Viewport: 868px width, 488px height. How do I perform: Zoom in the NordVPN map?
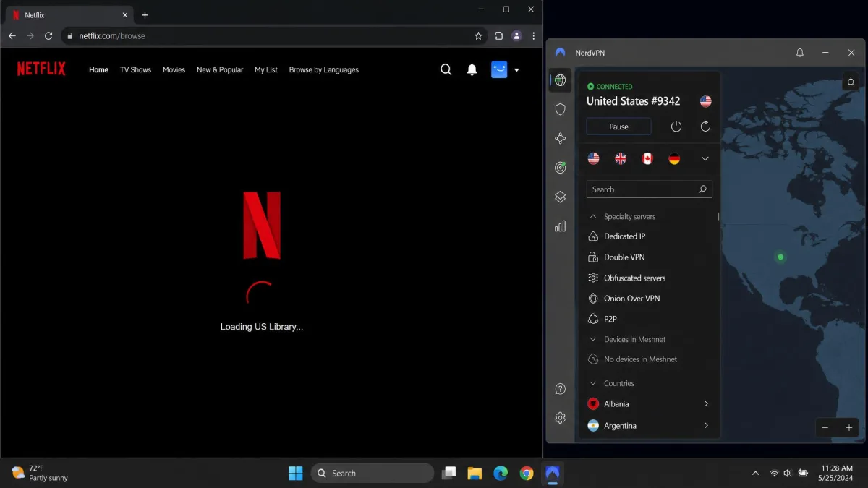coord(848,428)
